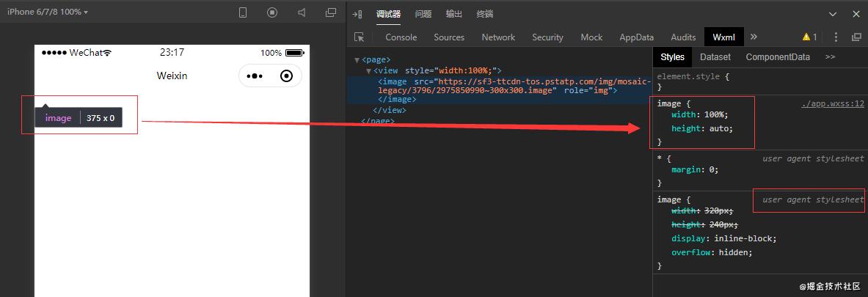The height and width of the screenshot is (297, 868).
Task: Click the detach simulator window icon
Action: [x=331, y=12]
